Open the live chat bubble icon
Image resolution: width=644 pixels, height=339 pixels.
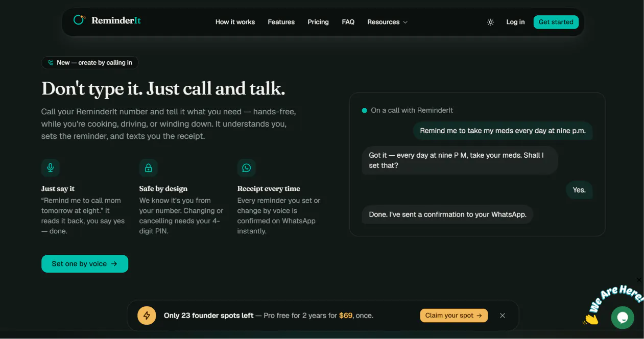(623, 318)
